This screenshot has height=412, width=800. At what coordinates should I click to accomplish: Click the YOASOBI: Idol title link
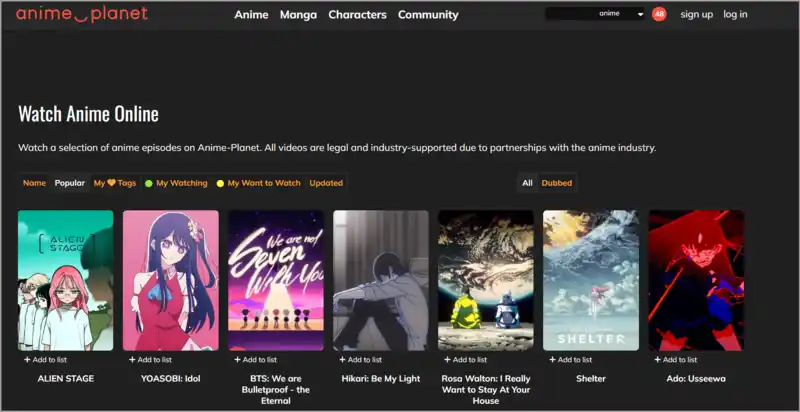click(x=170, y=379)
